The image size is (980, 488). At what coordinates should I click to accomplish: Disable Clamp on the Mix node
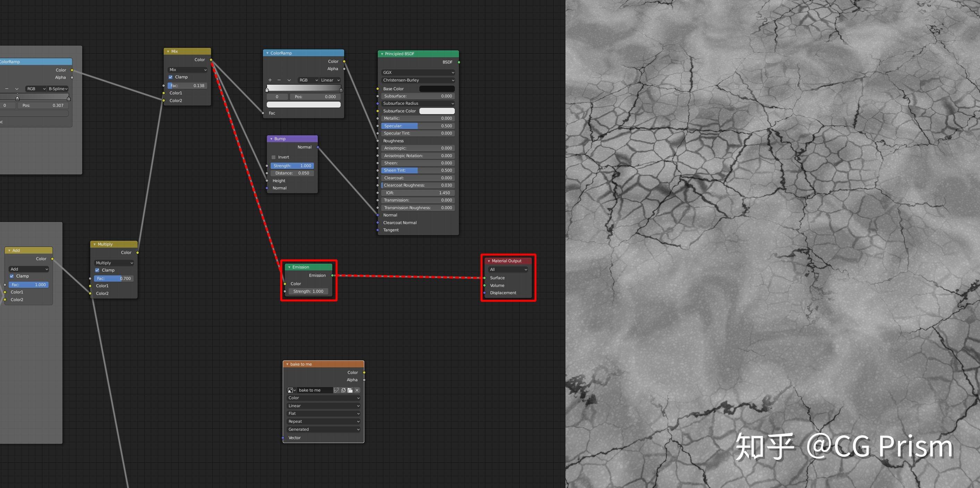coord(171,76)
